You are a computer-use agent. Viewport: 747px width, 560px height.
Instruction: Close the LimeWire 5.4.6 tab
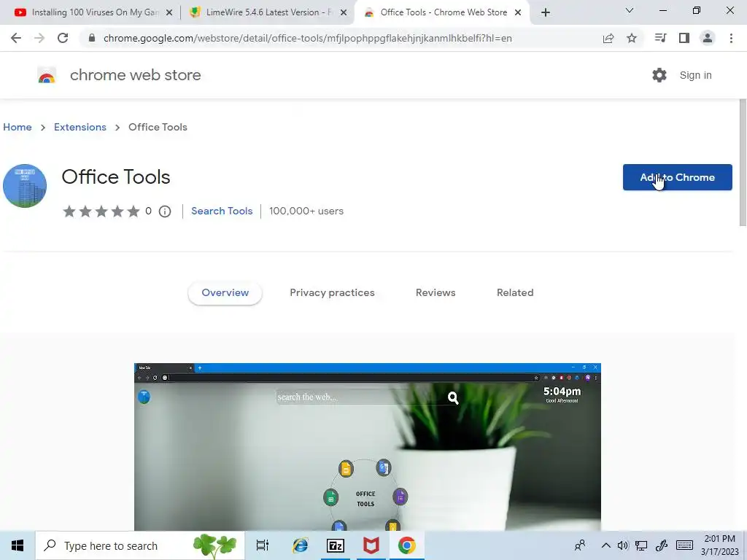click(343, 12)
